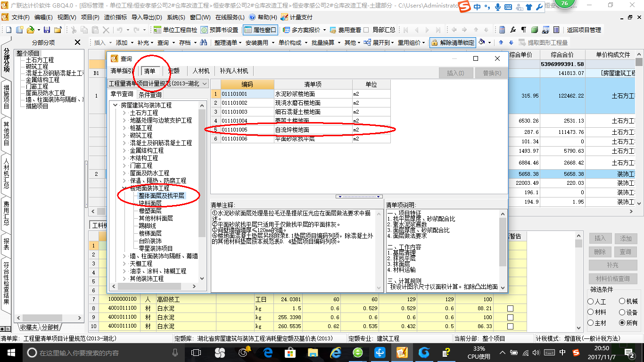Click the fx formula icon

point(513,30)
